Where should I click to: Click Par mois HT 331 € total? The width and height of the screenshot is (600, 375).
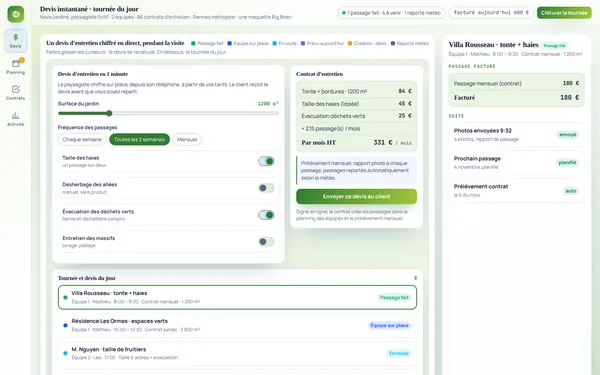pos(356,142)
